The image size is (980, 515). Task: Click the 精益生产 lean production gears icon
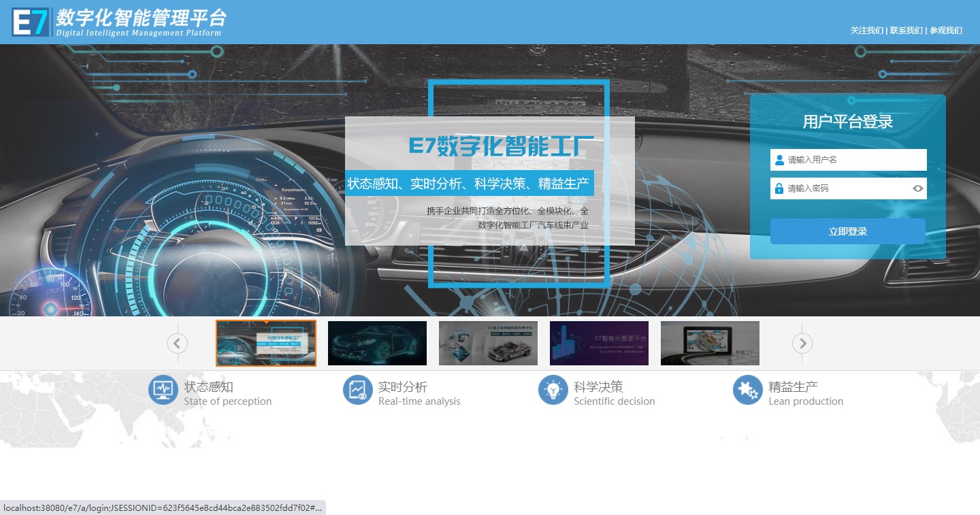pyautogui.click(x=747, y=391)
